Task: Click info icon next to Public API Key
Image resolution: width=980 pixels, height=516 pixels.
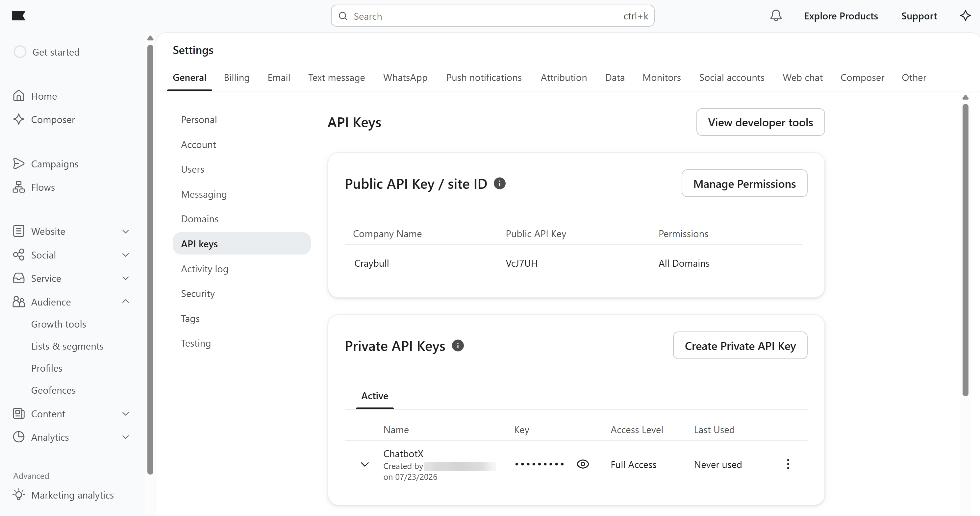Action: 499,184
